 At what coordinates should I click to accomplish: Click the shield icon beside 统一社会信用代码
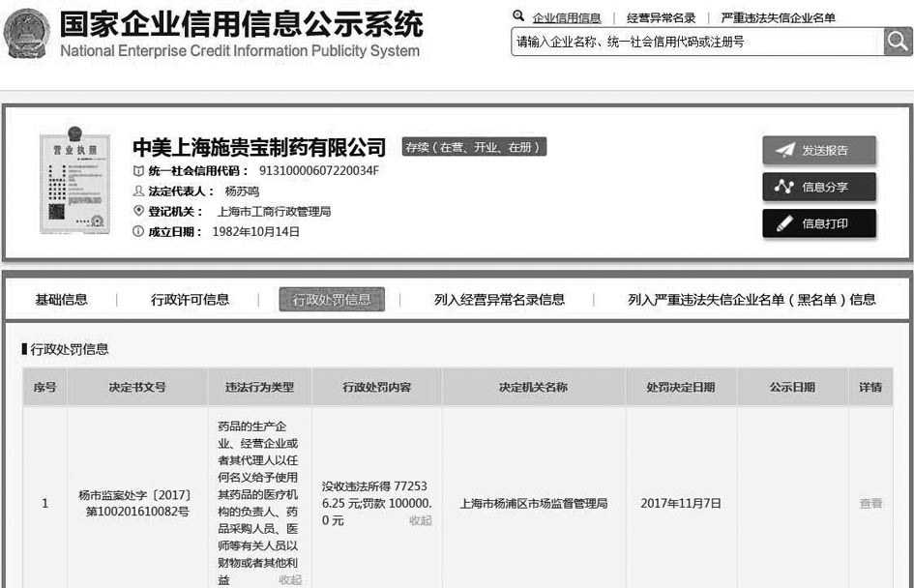click(x=138, y=171)
